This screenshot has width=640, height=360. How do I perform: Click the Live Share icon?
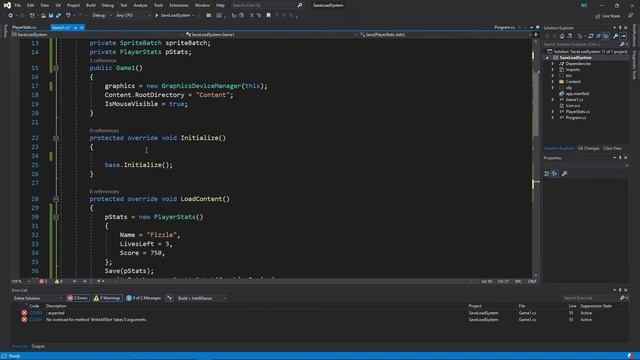598,16
